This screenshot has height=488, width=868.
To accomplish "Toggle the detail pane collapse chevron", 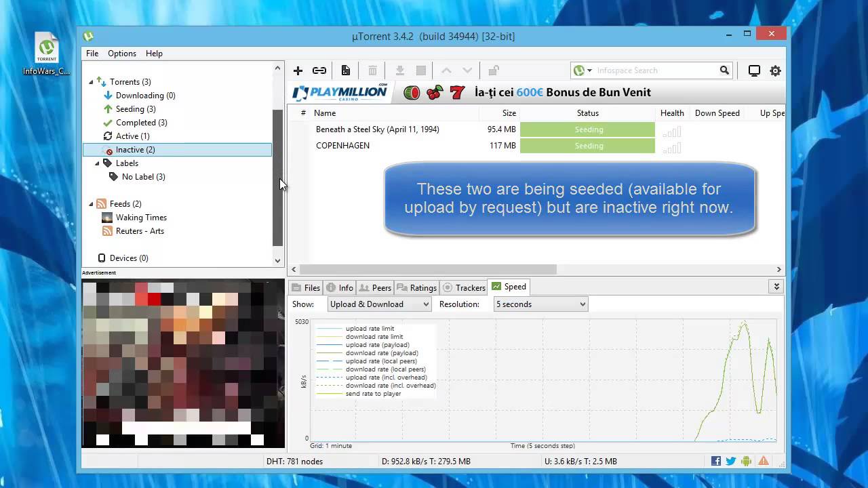I will 776,287.
